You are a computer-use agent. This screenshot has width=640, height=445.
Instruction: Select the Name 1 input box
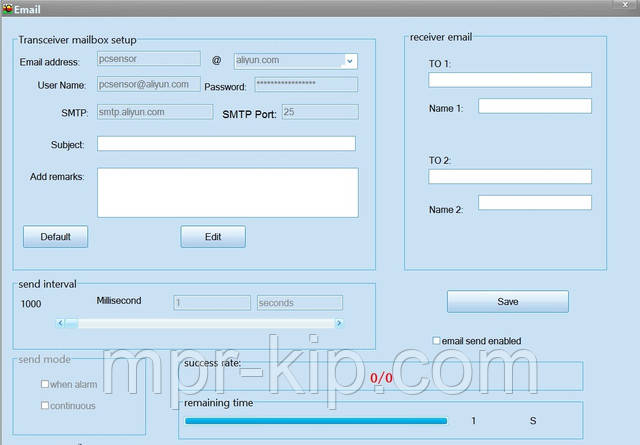point(534,106)
